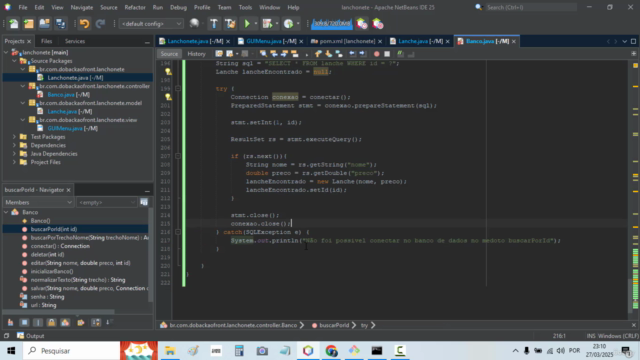This screenshot has width=640, height=360.
Task: Click the Source view button
Action: [169, 54]
